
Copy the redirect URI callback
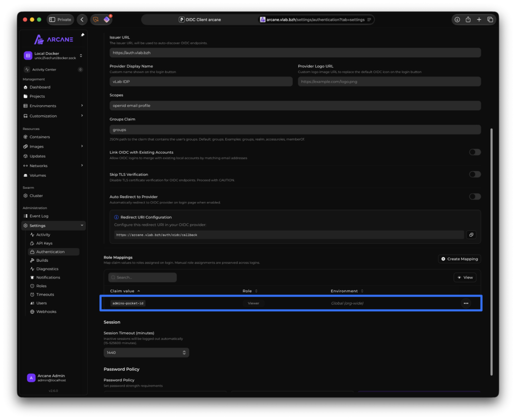coord(471,235)
